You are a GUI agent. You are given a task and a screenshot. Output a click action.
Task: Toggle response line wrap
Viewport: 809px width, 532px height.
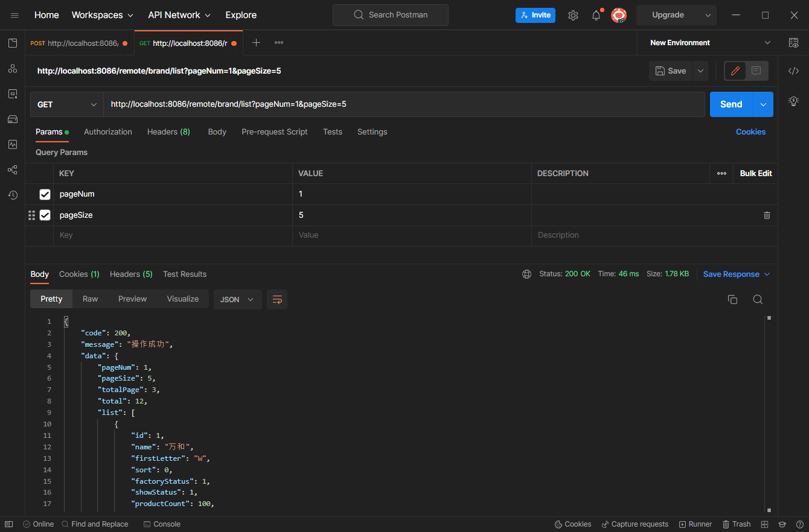pyautogui.click(x=277, y=299)
